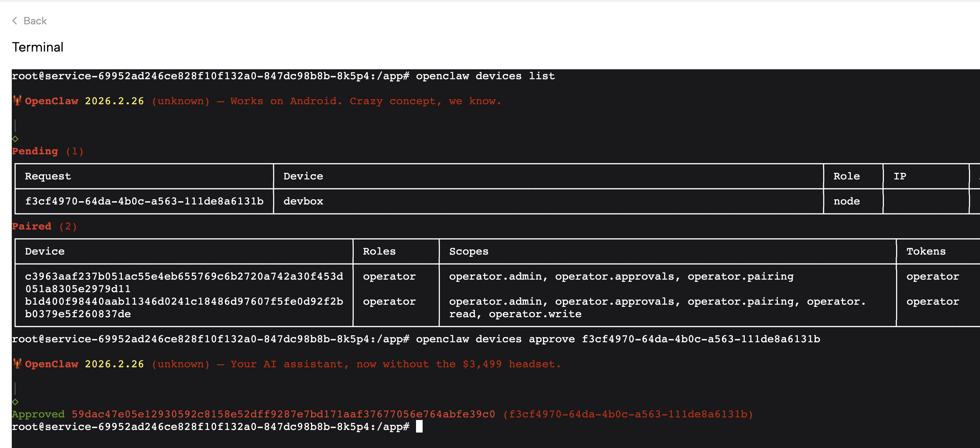
Task: Click the IP column header
Action: (x=900, y=176)
